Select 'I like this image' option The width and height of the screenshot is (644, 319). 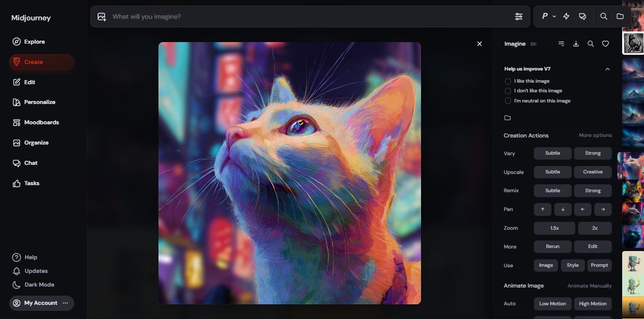pos(508,81)
